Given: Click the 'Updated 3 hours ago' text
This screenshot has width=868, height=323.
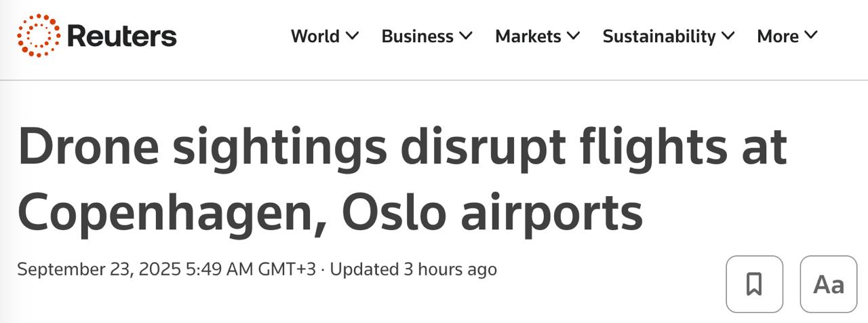Looking at the screenshot, I should (414, 269).
